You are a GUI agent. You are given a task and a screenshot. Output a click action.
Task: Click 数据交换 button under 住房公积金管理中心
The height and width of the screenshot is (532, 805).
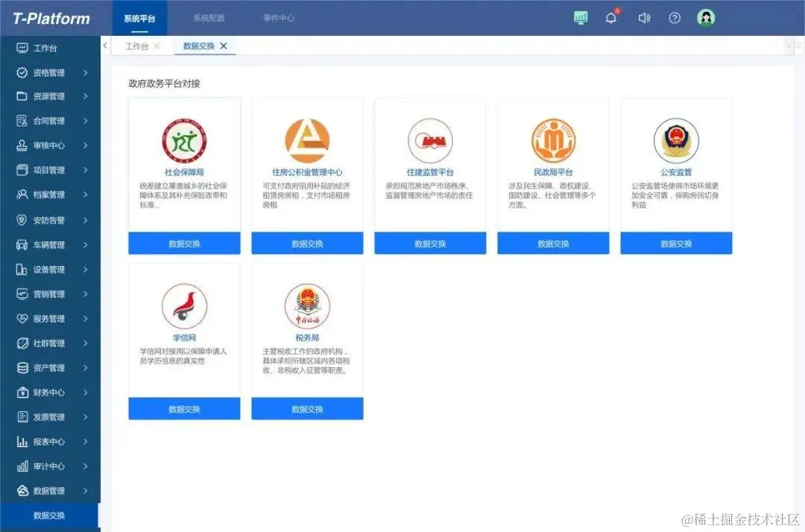[x=307, y=243]
